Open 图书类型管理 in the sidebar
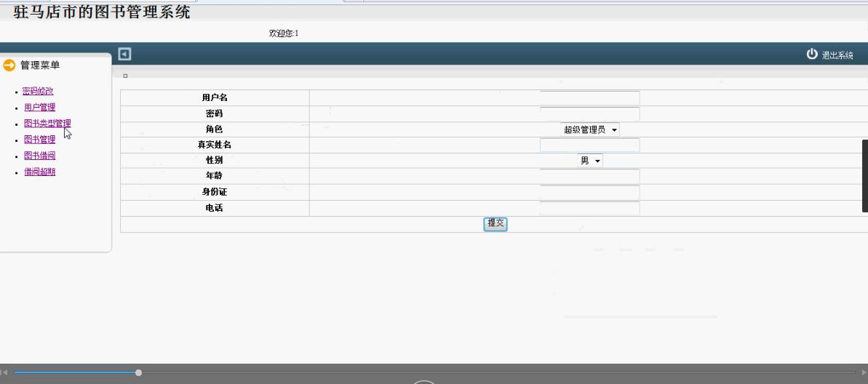The image size is (868, 384). click(47, 124)
